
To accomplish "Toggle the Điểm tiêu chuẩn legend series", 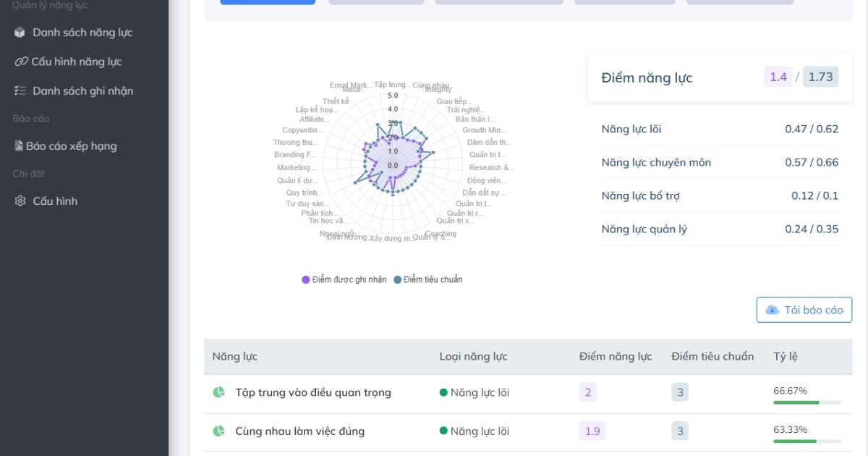I will [428, 279].
